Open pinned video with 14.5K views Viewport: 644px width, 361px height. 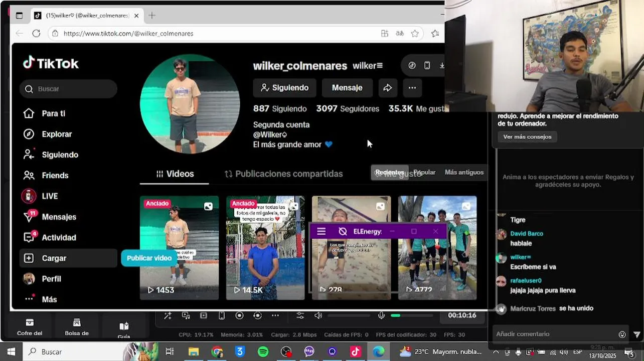(x=265, y=248)
